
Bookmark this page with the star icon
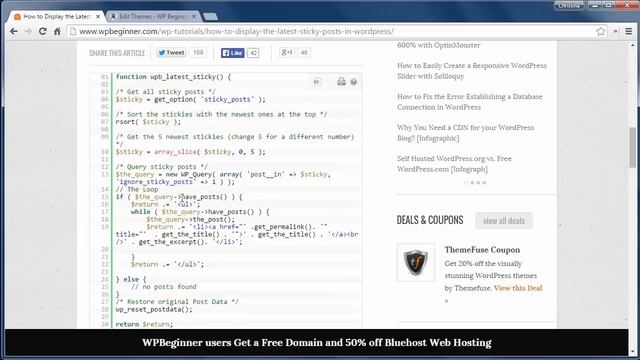[600, 31]
